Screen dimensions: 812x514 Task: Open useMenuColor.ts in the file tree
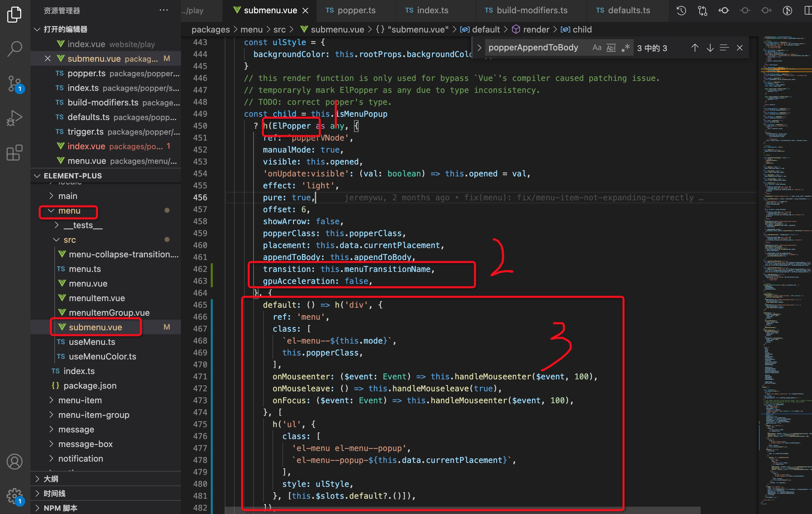click(x=102, y=356)
